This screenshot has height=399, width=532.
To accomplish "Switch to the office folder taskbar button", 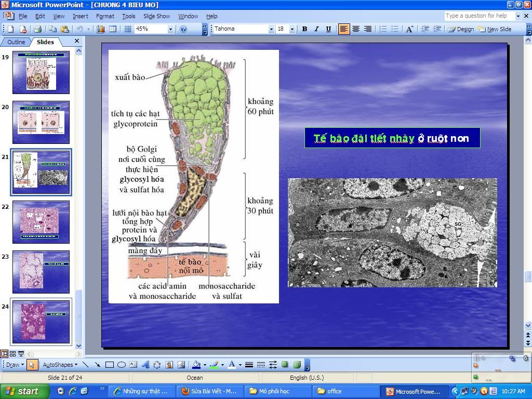I will pos(346,391).
